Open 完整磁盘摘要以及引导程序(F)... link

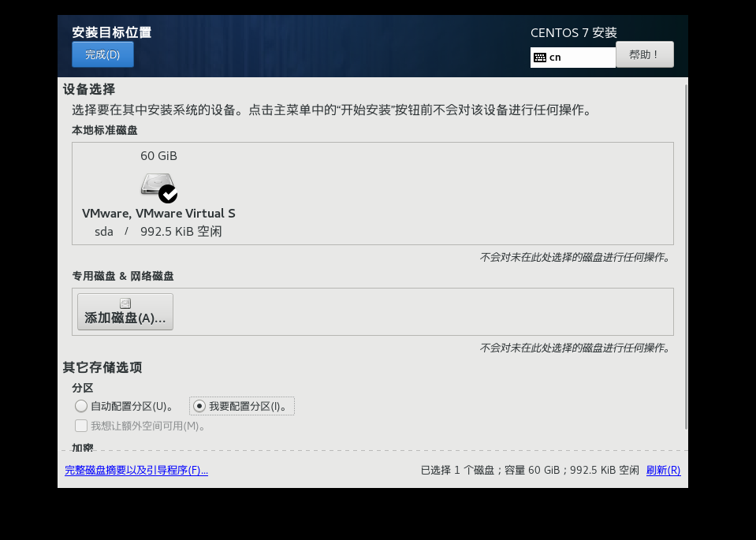coord(136,470)
